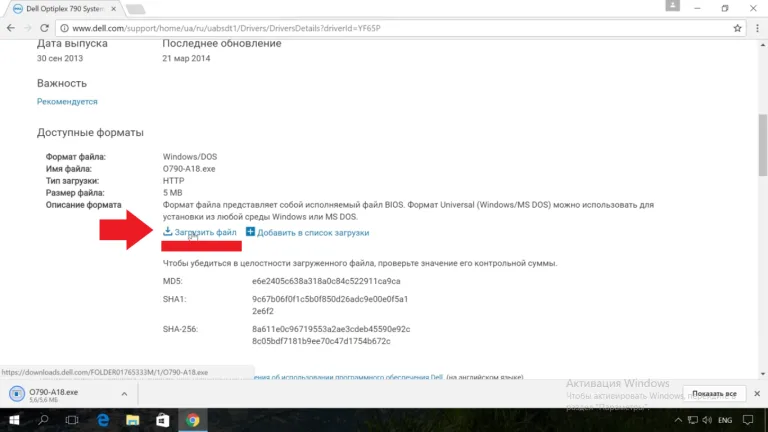Click the scrollbar up arrow
The image size is (768, 432).
coord(763,45)
